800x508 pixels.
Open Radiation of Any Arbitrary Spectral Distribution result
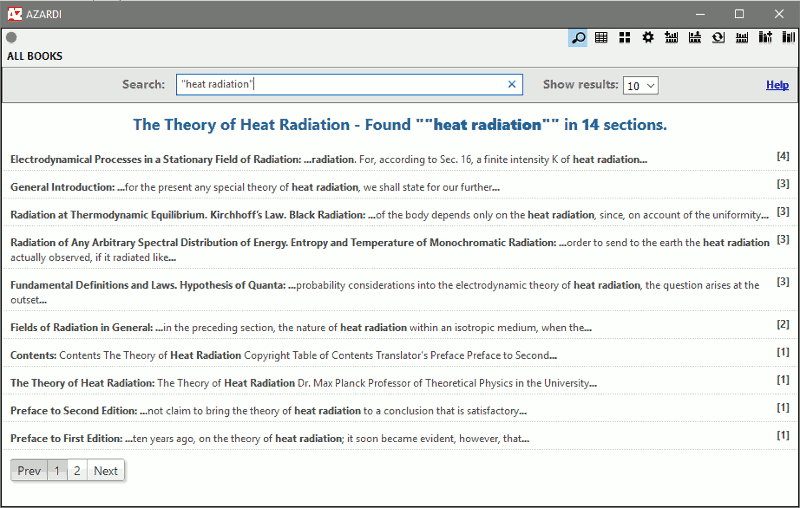(390, 250)
